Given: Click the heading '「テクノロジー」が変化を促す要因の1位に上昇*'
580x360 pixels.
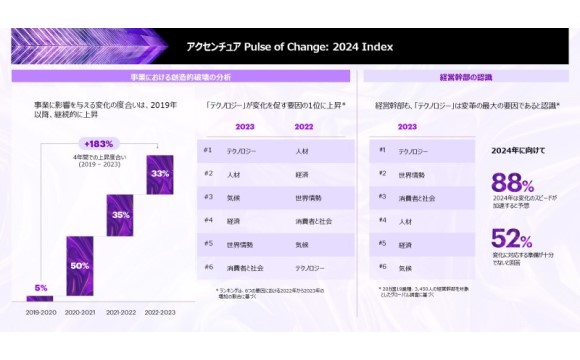Looking at the screenshot, I should (x=276, y=106).
